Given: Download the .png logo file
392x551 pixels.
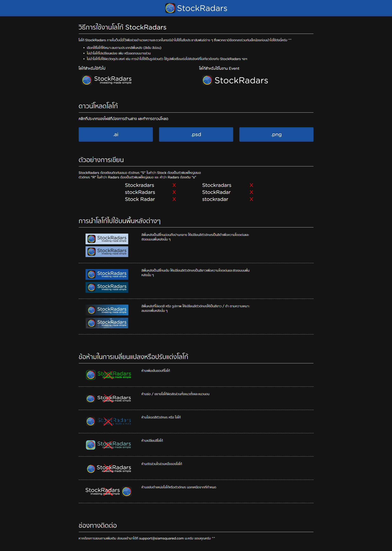Looking at the screenshot, I should [x=276, y=134].
